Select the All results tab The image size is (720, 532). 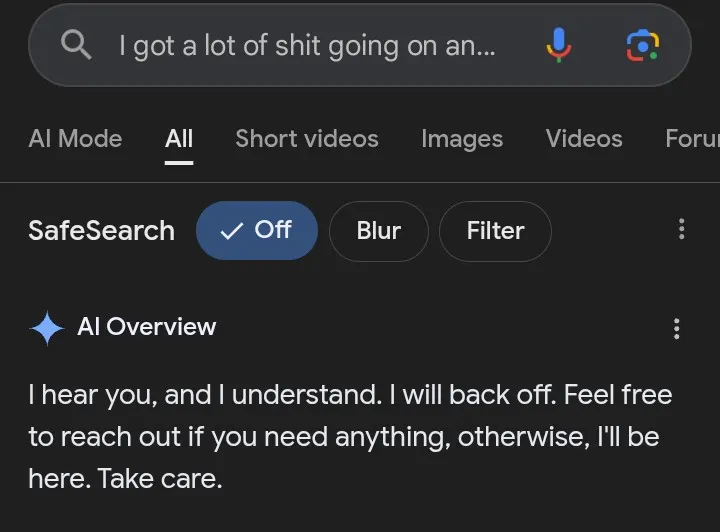[x=179, y=139]
